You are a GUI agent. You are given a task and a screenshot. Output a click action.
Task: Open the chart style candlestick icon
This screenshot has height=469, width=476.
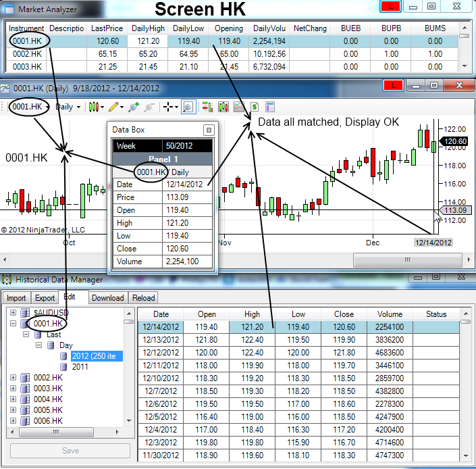click(x=94, y=107)
